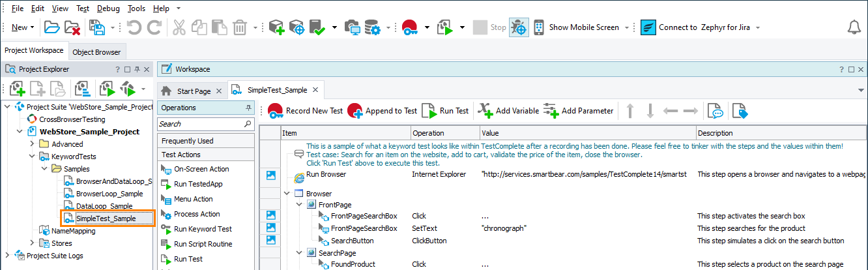Click the Cut scissors icon

(179, 27)
